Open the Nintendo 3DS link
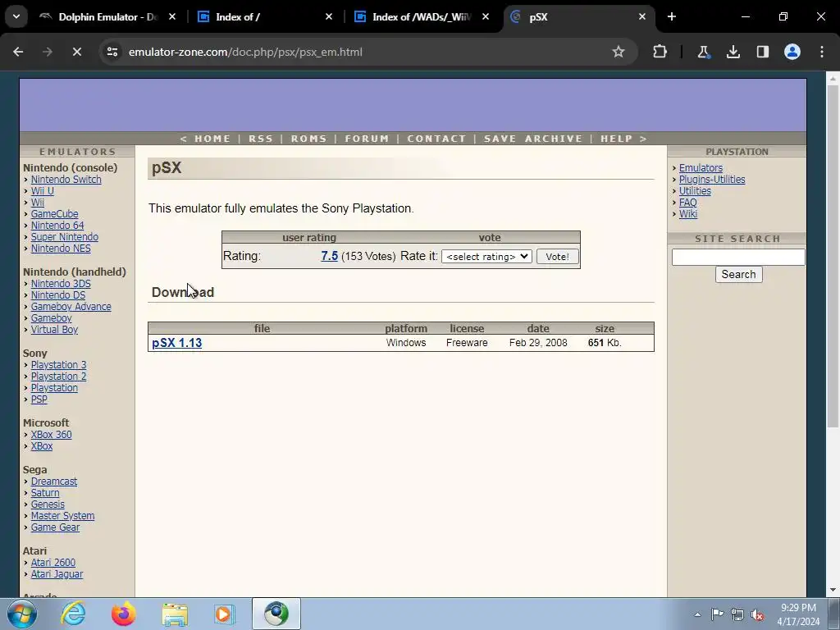Viewport: 840px width, 630px height. (x=61, y=283)
